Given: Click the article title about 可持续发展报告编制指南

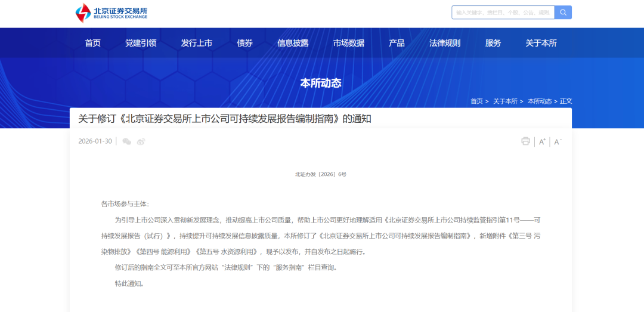Looking at the screenshot, I should tap(225, 119).
